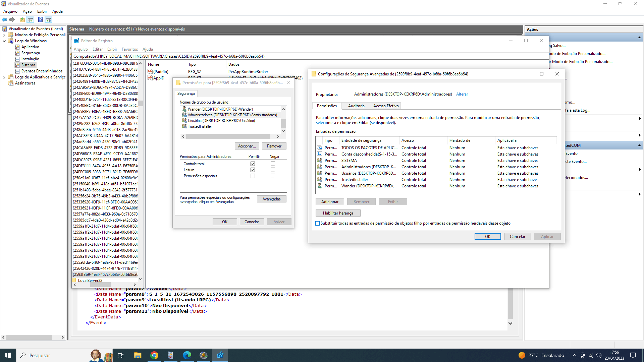The height and width of the screenshot is (362, 644).
Task: Toggle the show/hide action pane icon
Action: [49, 19]
